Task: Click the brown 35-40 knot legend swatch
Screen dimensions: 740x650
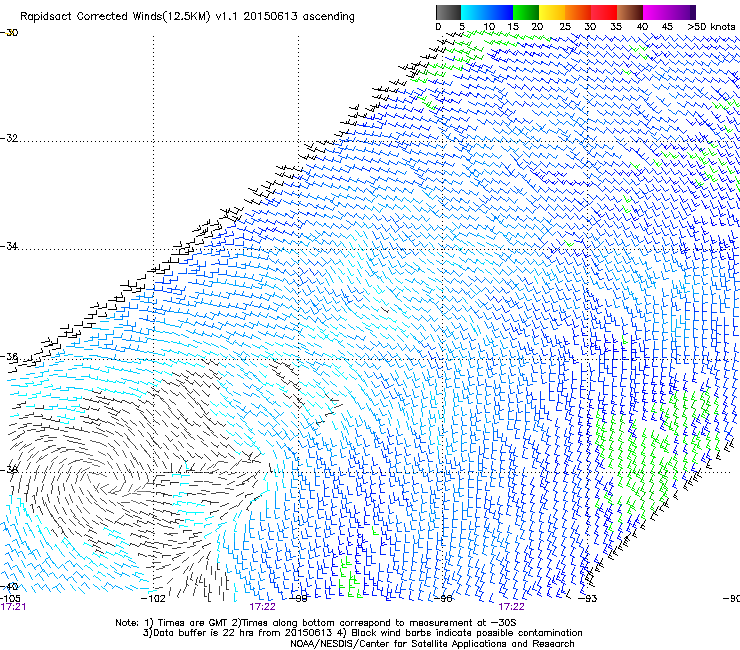Action: tap(630, 12)
